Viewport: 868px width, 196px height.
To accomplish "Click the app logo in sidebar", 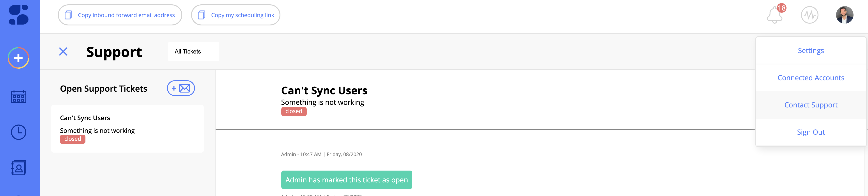I will click(x=19, y=15).
